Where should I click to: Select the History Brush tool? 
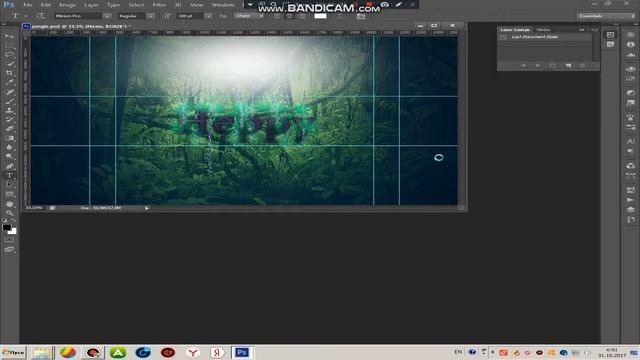9,120
